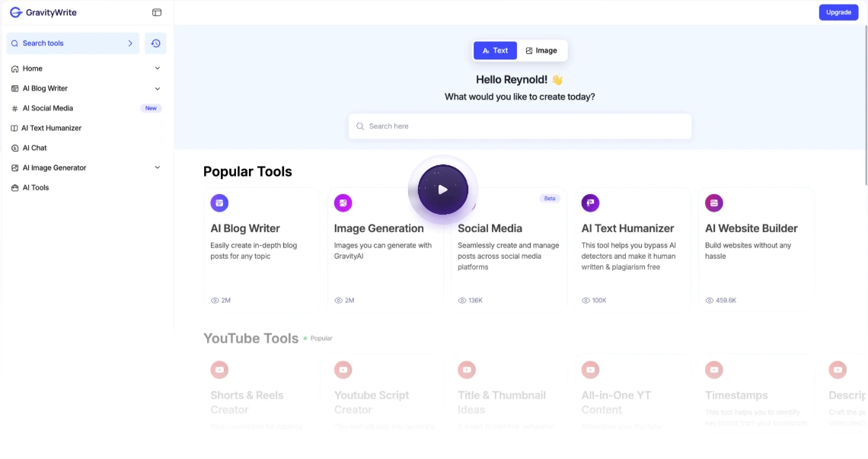Click the Shorts & Reels Creator YouTube icon
Viewport: 868px width, 459px height.
coord(219,370)
